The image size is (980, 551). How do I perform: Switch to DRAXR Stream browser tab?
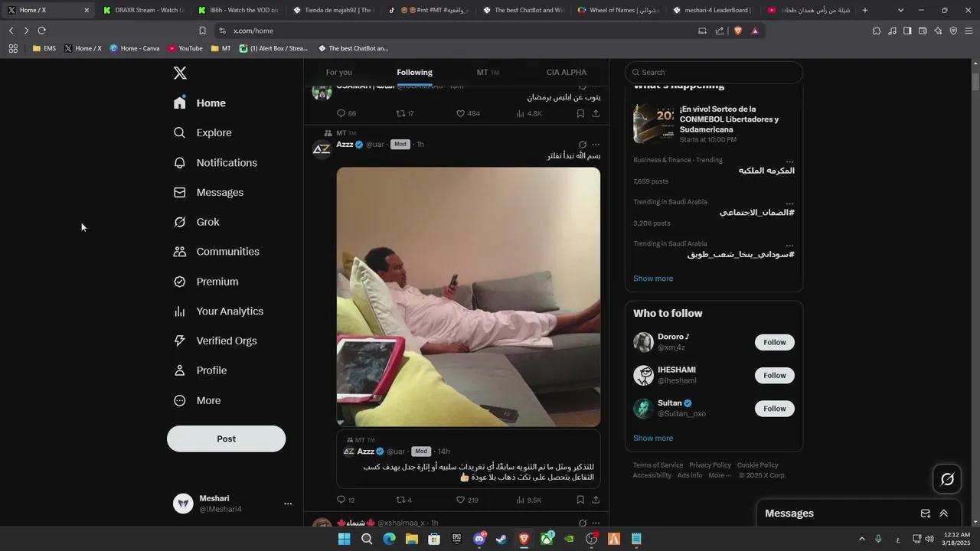143,10
